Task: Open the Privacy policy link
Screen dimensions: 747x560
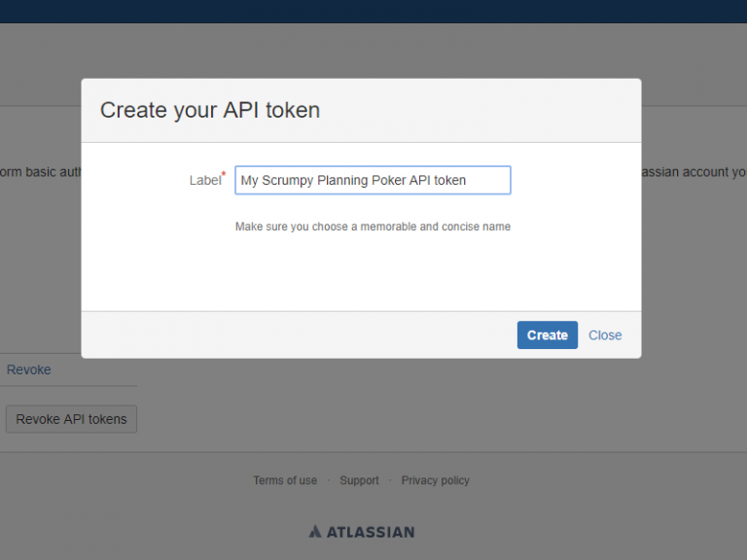Action: click(435, 480)
